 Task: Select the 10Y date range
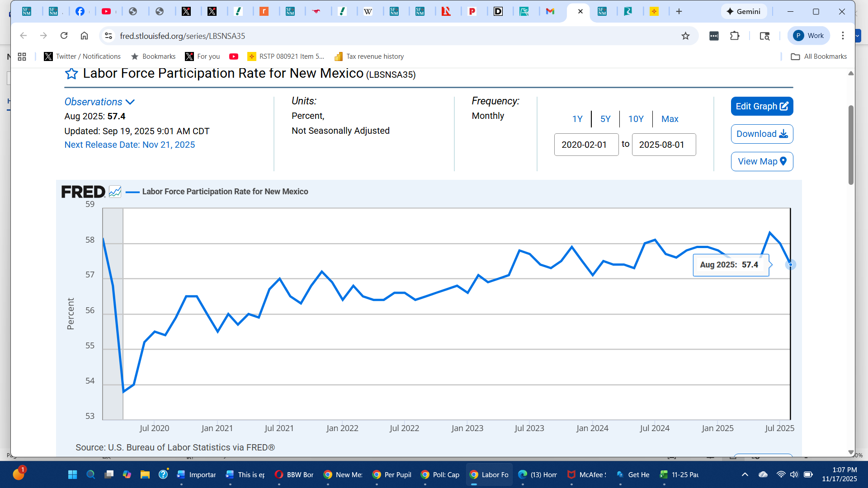(x=636, y=119)
